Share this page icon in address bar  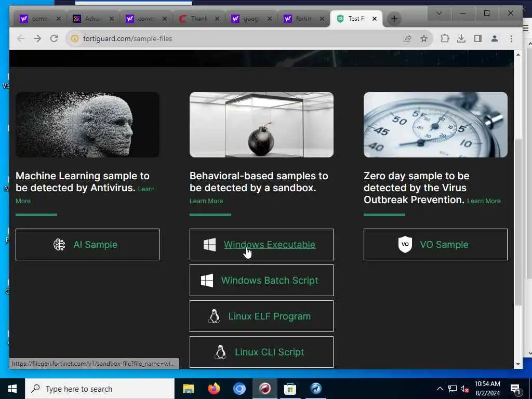click(407, 38)
